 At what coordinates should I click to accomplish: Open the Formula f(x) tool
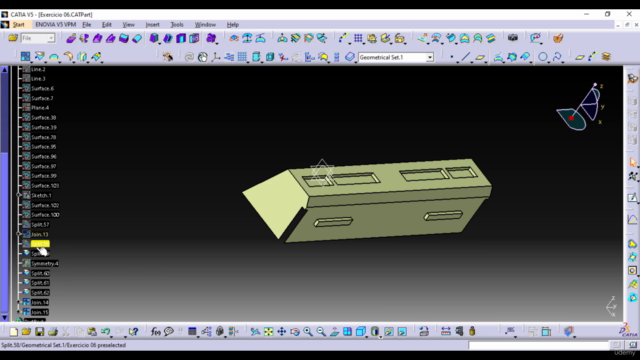pos(156,331)
